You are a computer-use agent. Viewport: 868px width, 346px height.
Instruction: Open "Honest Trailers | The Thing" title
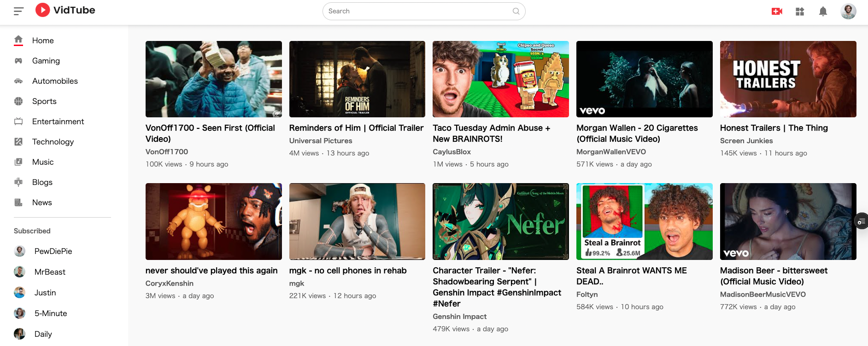[774, 128]
